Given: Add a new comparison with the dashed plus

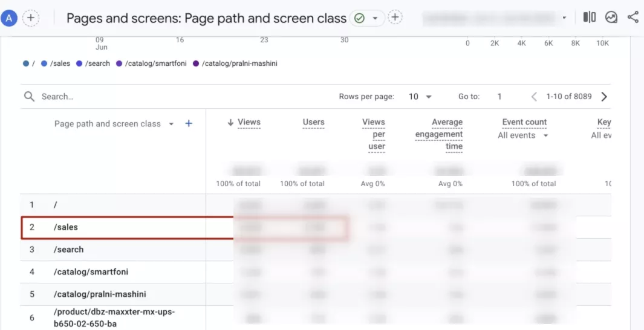Looking at the screenshot, I should coord(31,18).
